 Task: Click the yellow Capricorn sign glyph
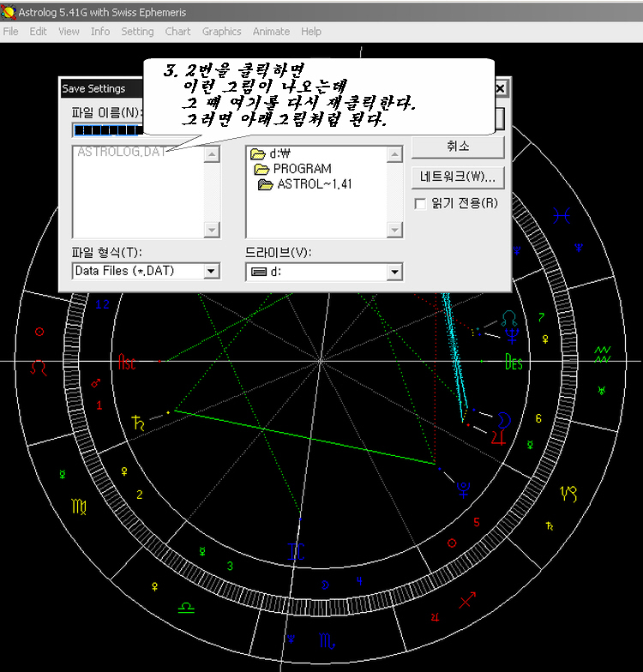click(x=568, y=494)
